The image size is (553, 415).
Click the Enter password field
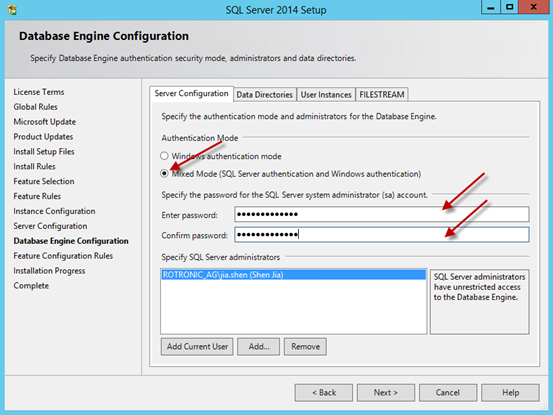point(382,214)
